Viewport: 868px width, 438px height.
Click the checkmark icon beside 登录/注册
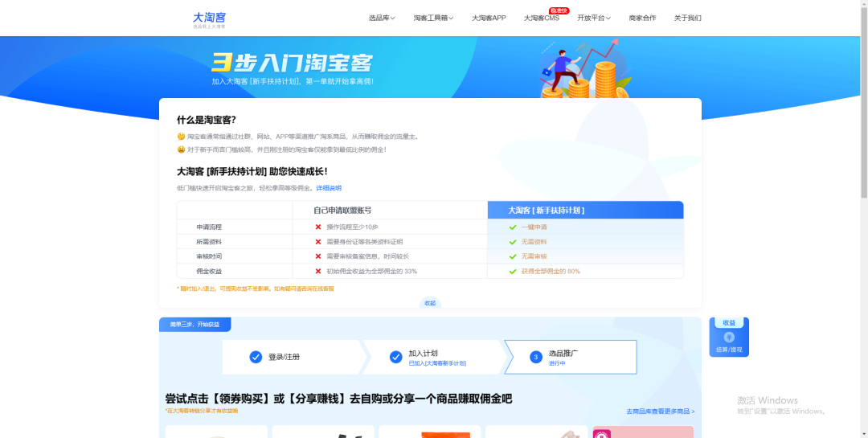coord(256,357)
